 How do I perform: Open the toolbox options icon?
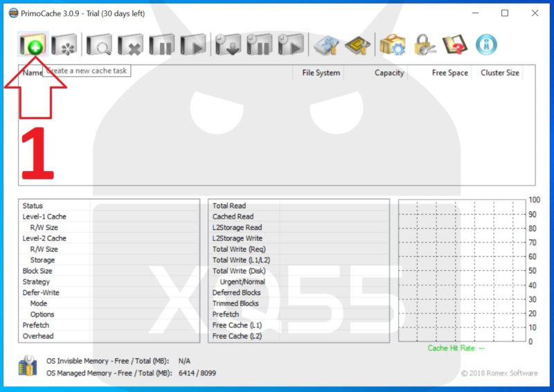[392, 46]
